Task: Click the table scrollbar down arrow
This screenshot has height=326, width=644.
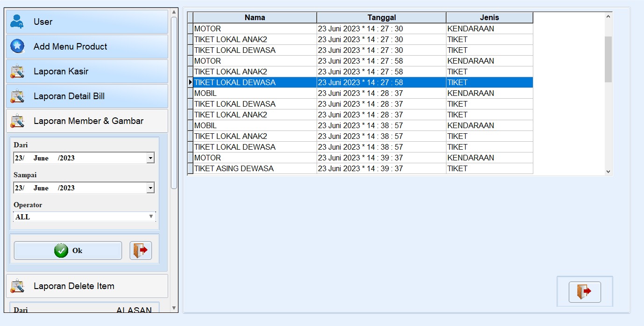Action: (608, 172)
